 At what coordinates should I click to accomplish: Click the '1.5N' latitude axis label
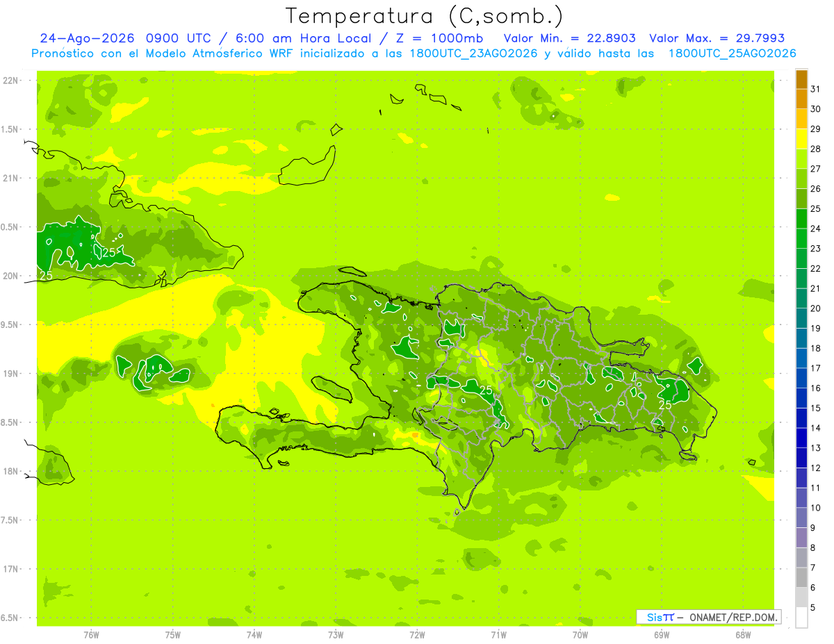click(x=10, y=129)
